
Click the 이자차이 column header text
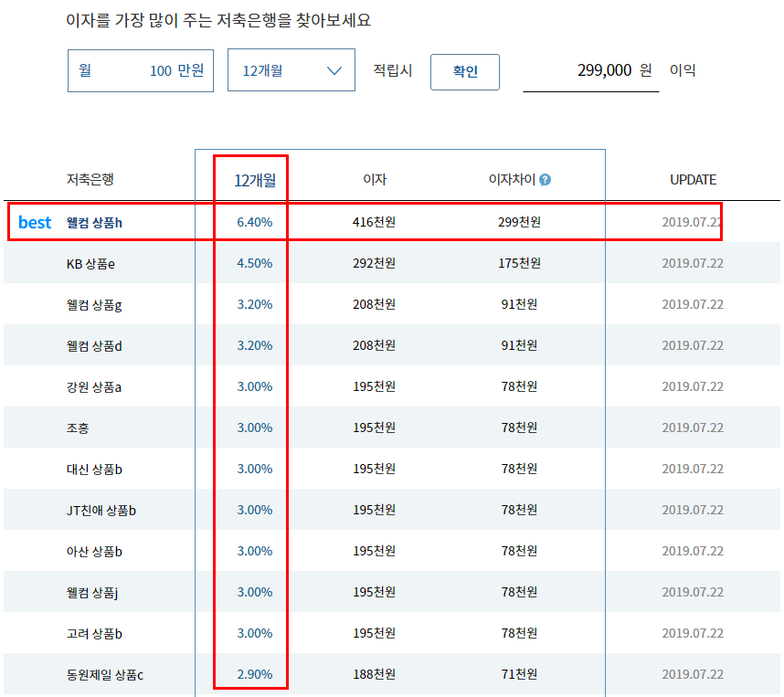click(x=512, y=179)
